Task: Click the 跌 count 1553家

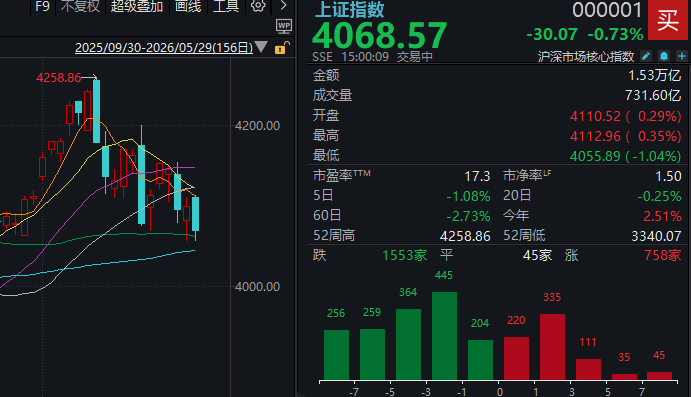Action: coord(405,256)
